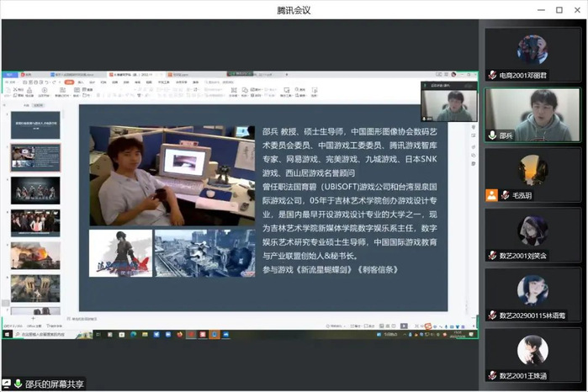Click the orange icon beside 毛泓玥
Image resolution: width=588 pixels, height=392 pixels.
pyautogui.click(x=492, y=194)
